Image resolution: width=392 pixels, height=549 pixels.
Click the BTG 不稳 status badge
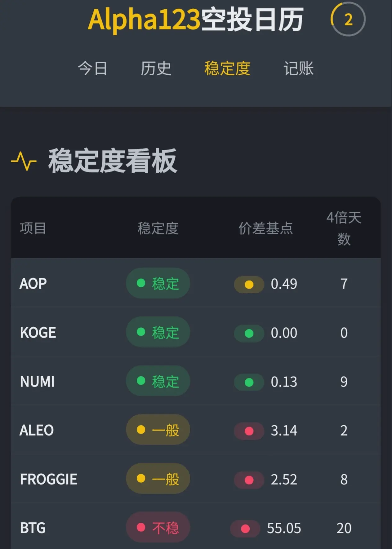(158, 527)
